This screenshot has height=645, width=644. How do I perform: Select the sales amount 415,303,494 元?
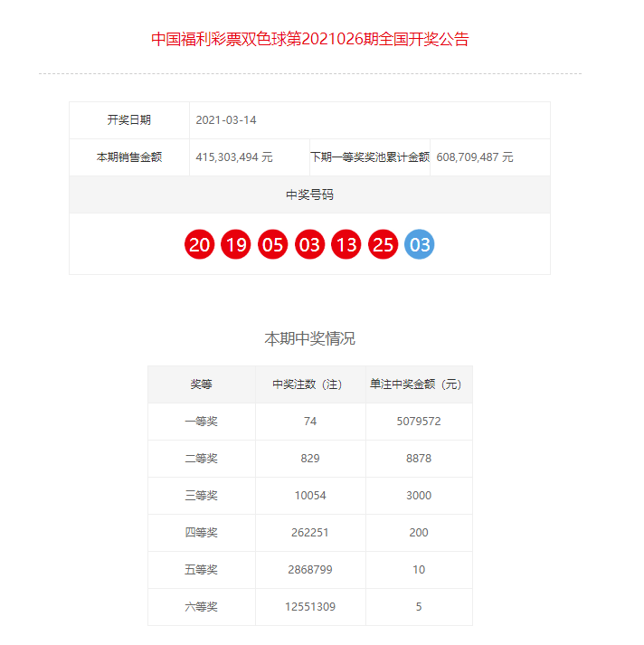[234, 157]
